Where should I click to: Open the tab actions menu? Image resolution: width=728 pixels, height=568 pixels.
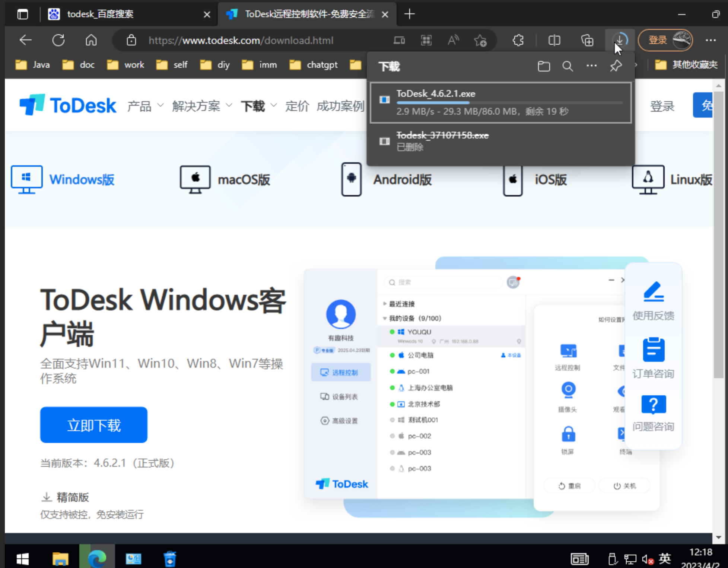(23, 14)
